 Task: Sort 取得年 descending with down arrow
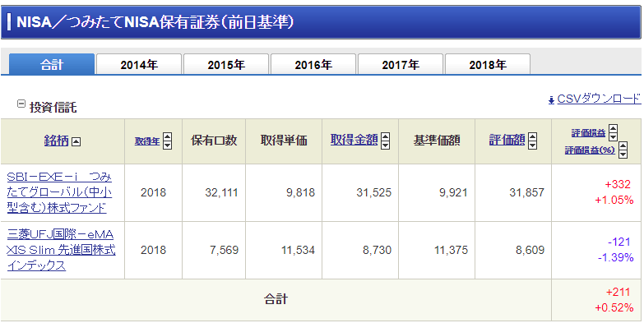[167, 145]
